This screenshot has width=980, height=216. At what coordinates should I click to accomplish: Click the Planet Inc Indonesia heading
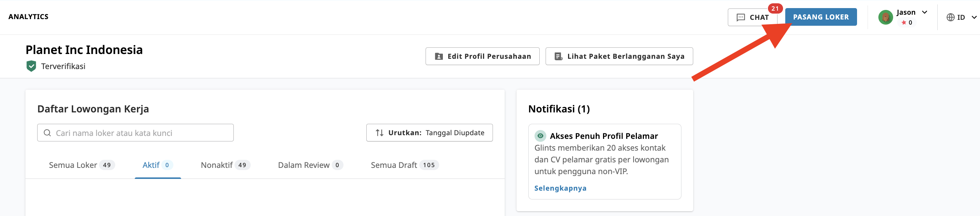point(84,50)
